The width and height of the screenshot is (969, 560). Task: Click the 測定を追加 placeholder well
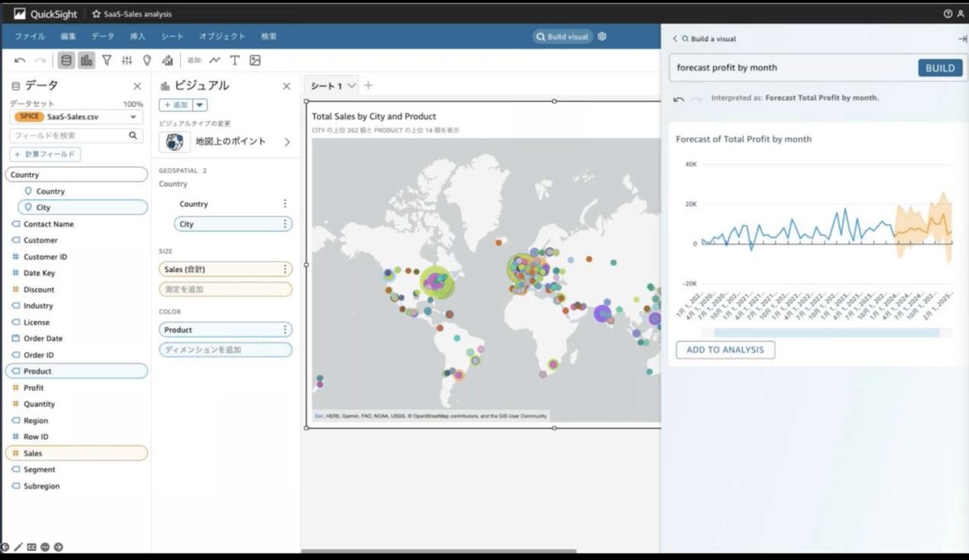pyautogui.click(x=225, y=289)
